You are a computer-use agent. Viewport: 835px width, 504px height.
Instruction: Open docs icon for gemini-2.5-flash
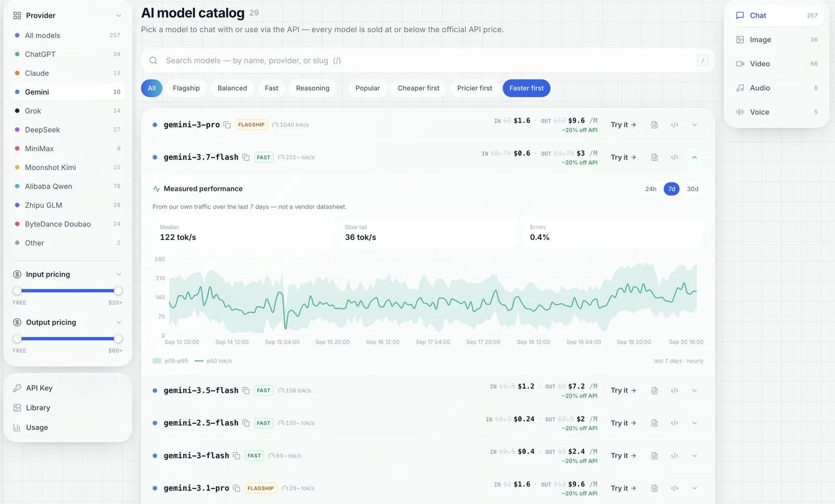coord(654,423)
